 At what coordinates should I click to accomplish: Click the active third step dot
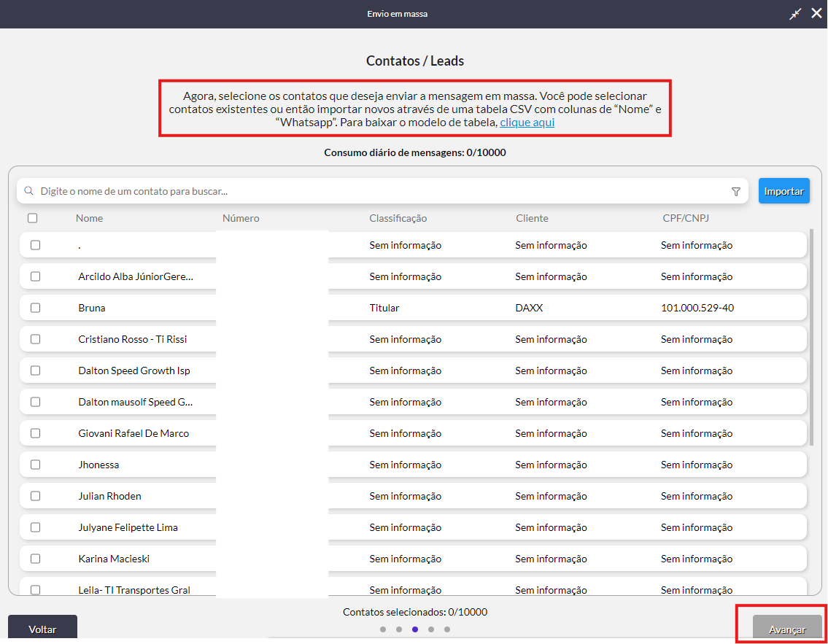(x=415, y=629)
